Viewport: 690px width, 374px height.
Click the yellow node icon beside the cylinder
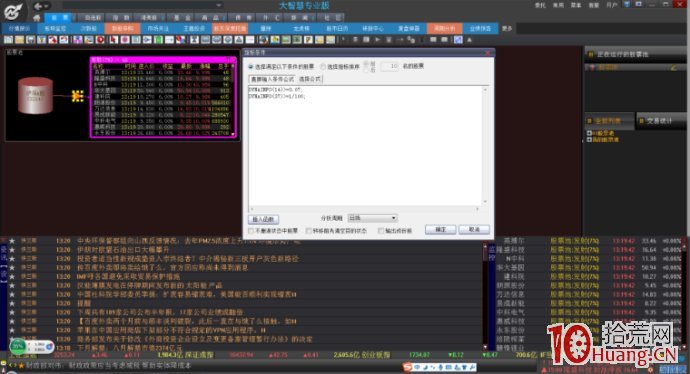pos(77,95)
